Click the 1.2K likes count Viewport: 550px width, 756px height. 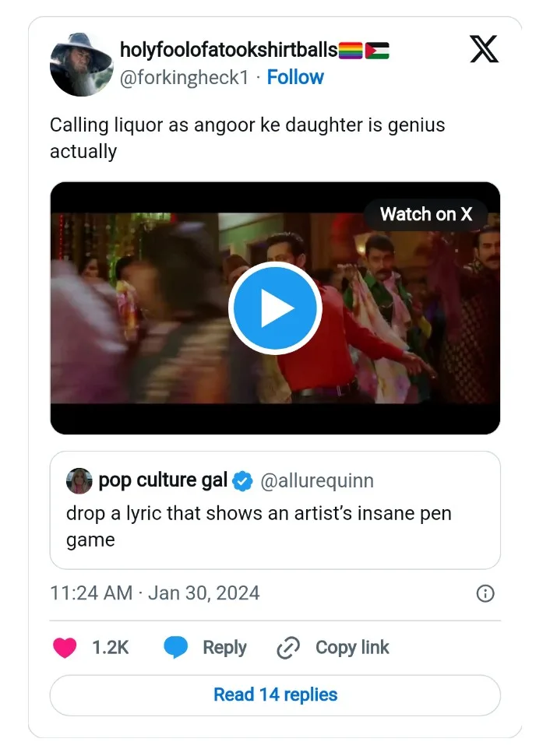(x=110, y=648)
